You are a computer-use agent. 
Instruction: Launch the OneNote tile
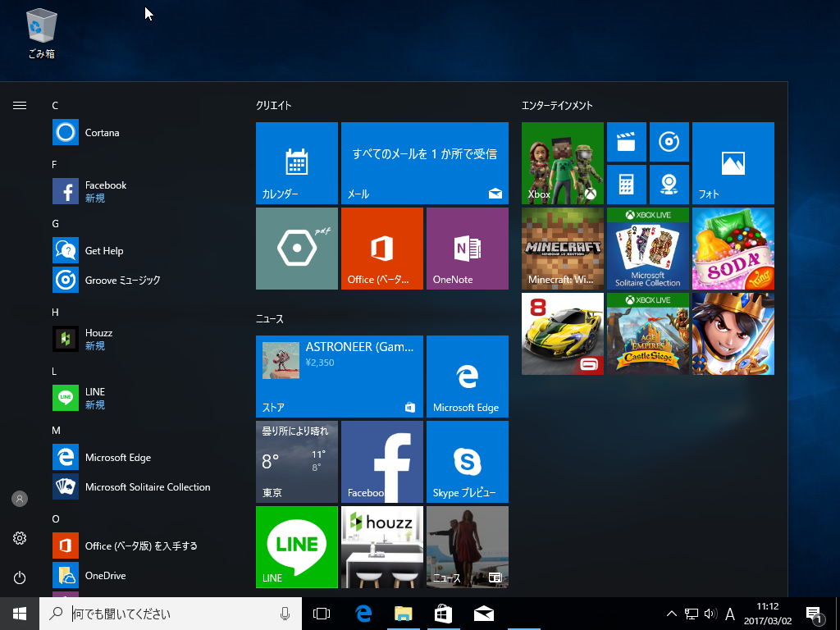coord(467,249)
